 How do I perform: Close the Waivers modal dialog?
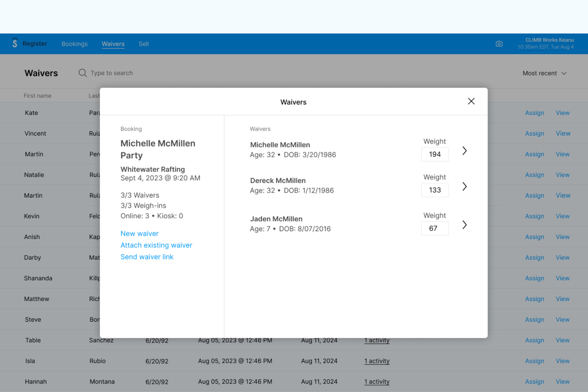click(471, 101)
